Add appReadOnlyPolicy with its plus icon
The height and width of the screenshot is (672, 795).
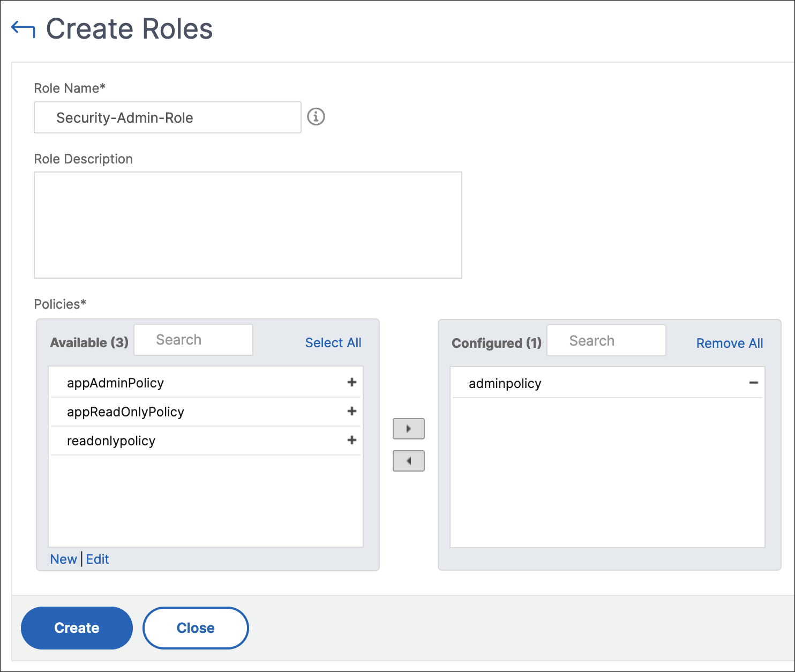pos(352,411)
